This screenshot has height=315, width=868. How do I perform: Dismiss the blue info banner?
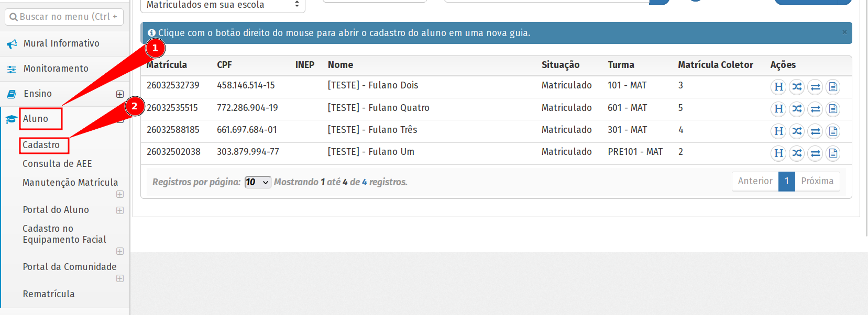pyautogui.click(x=844, y=32)
